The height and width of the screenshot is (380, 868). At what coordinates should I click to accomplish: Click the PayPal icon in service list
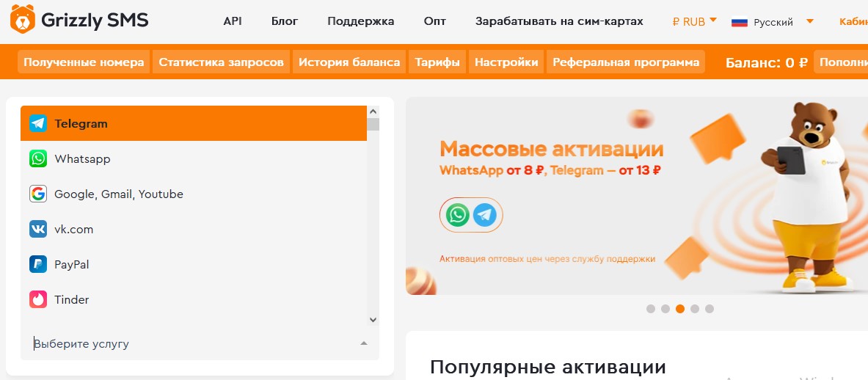[38, 264]
